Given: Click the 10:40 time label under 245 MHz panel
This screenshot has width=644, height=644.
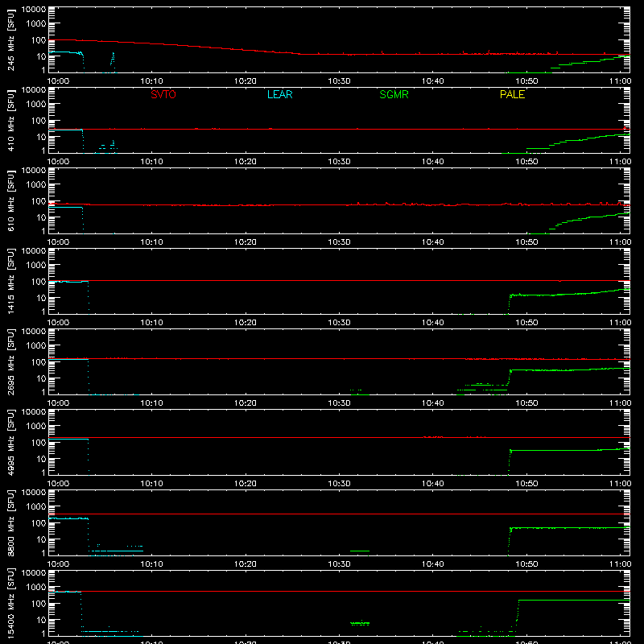Looking at the screenshot, I should click(x=433, y=81).
